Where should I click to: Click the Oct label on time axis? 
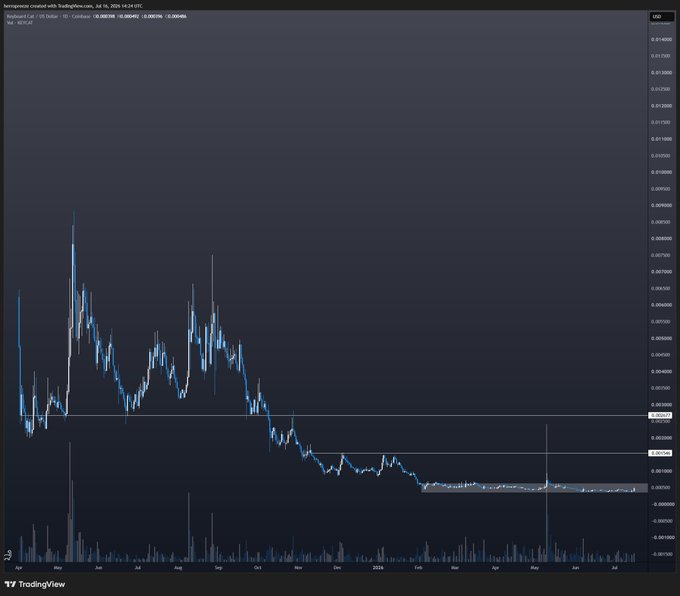pos(258,567)
